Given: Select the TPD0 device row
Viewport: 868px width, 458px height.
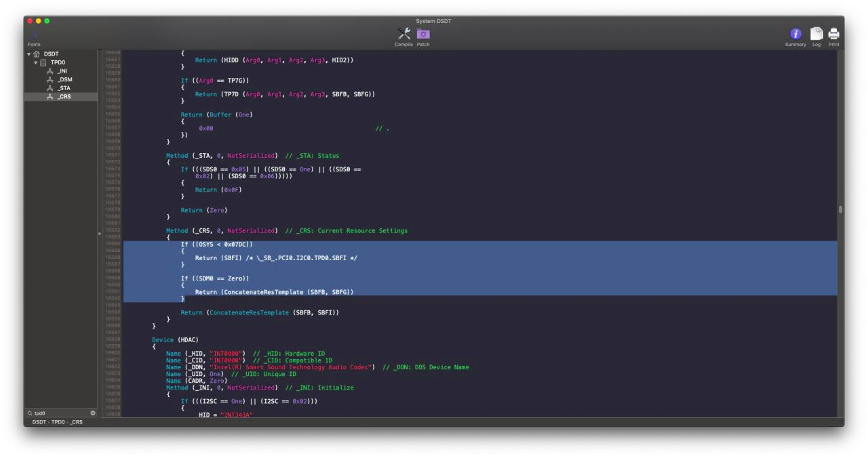Looking at the screenshot, I should pyautogui.click(x=61, y=62).
